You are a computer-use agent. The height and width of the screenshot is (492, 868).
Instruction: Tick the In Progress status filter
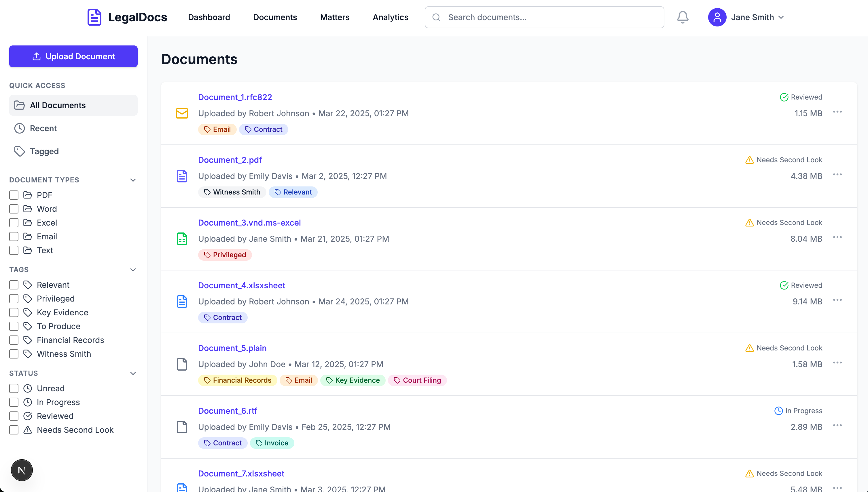(14, 402)
